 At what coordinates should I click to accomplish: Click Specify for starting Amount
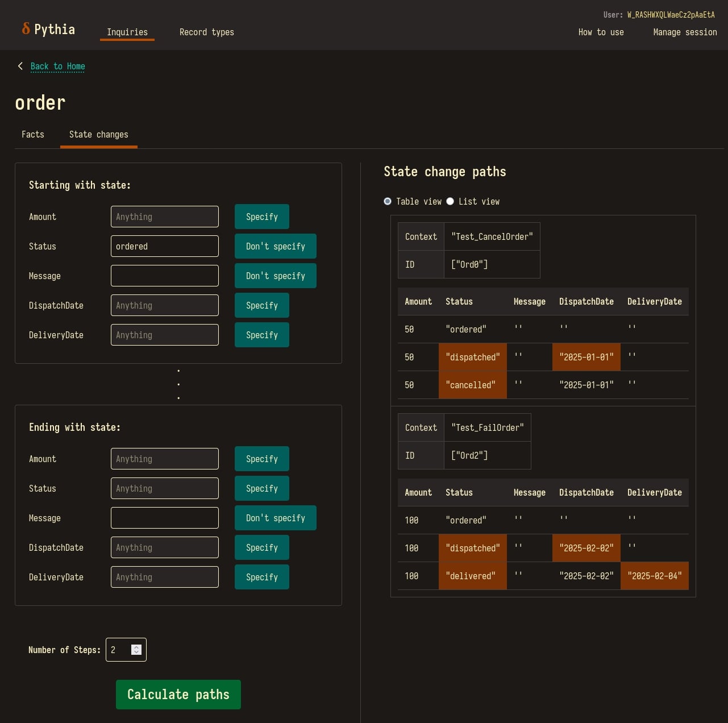pyautogui.click(x=262, y=217)
